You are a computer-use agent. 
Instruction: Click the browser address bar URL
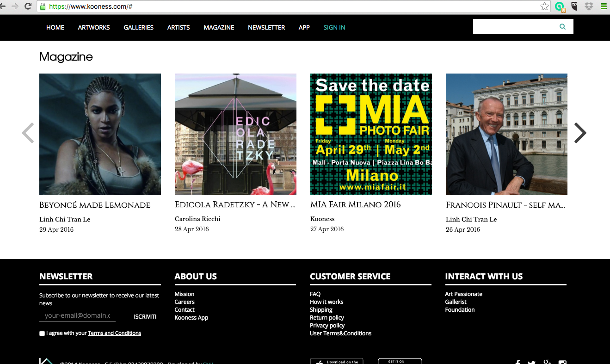(91, 7)
